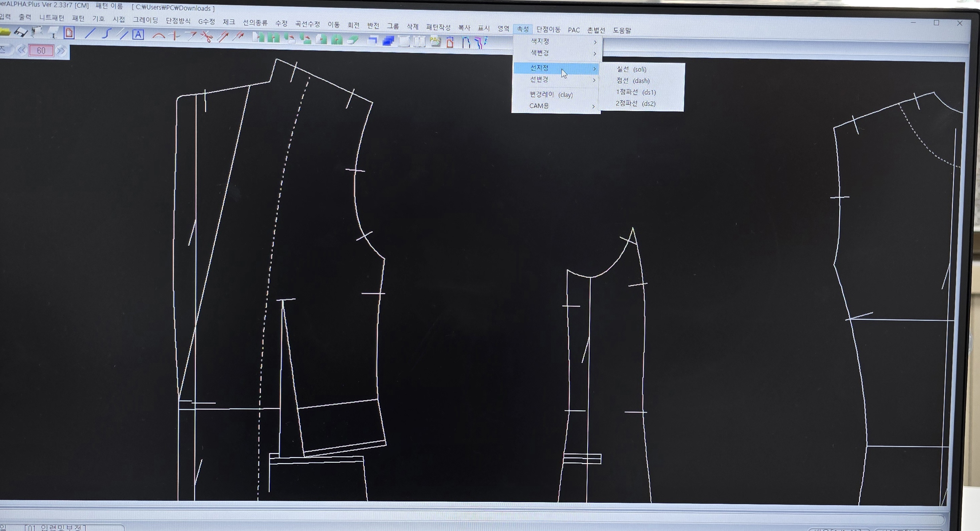Open the 그레이딩 menu
The width and height of the screenshot is (980, 531).
(145, 20)
